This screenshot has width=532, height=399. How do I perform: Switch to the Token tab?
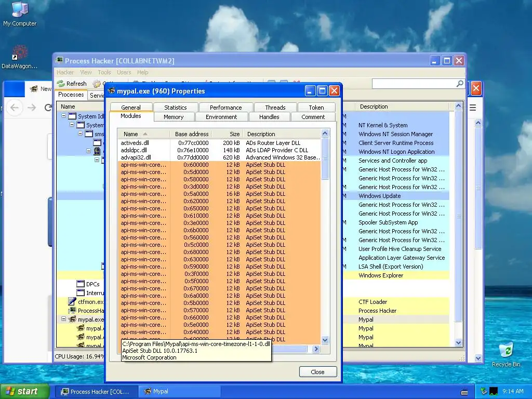pos(316,107)
